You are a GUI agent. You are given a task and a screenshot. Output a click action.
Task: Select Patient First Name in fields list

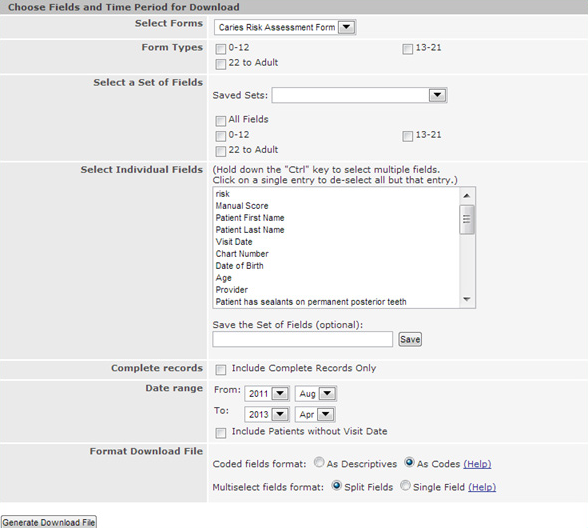(250, 218)
